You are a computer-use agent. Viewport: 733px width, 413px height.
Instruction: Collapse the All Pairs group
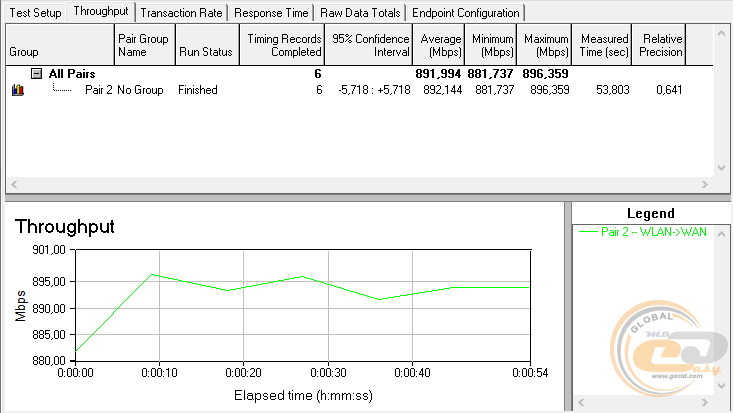[x=36, y=73]
